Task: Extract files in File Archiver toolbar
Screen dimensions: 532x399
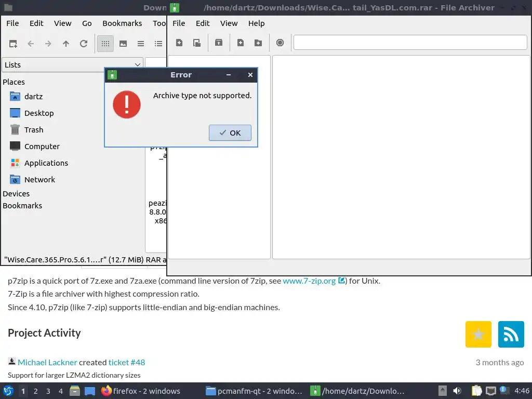Action: (219, 43)
